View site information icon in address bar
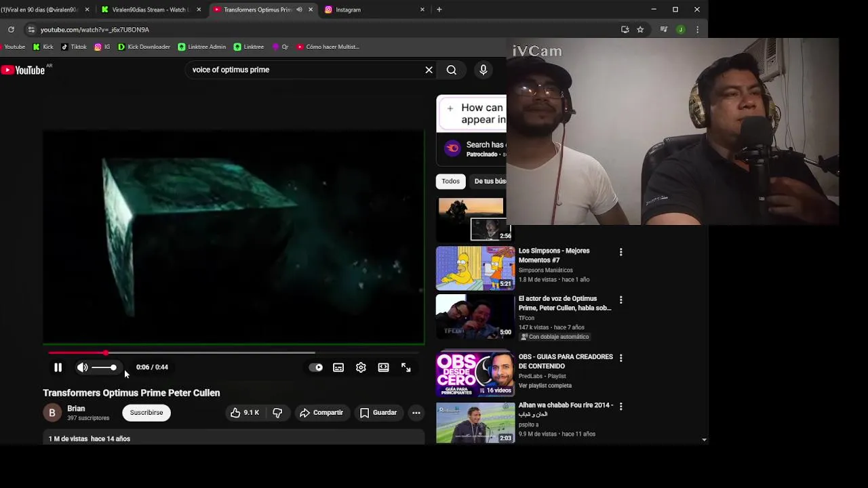The height and width of the screenshot is (488, 868). click(x=31, y=30)
